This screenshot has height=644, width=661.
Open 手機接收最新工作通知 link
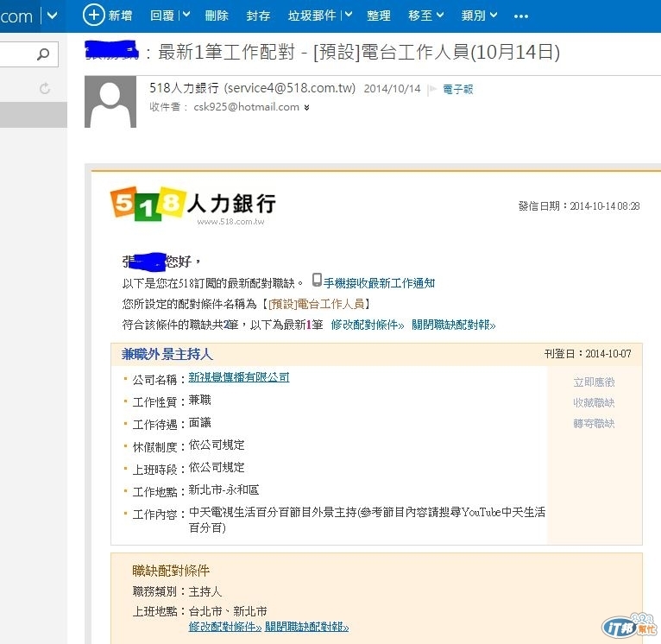tap(379, 283)
